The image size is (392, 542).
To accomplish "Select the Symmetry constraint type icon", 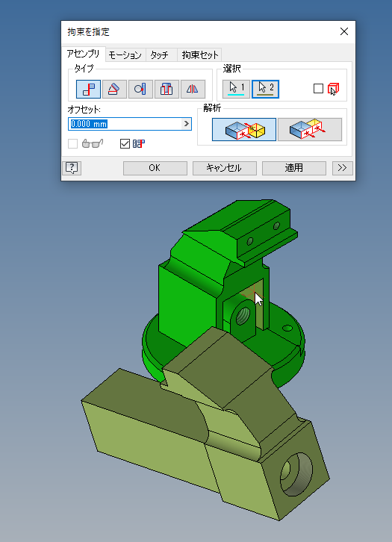I will (x=193, y=89).
